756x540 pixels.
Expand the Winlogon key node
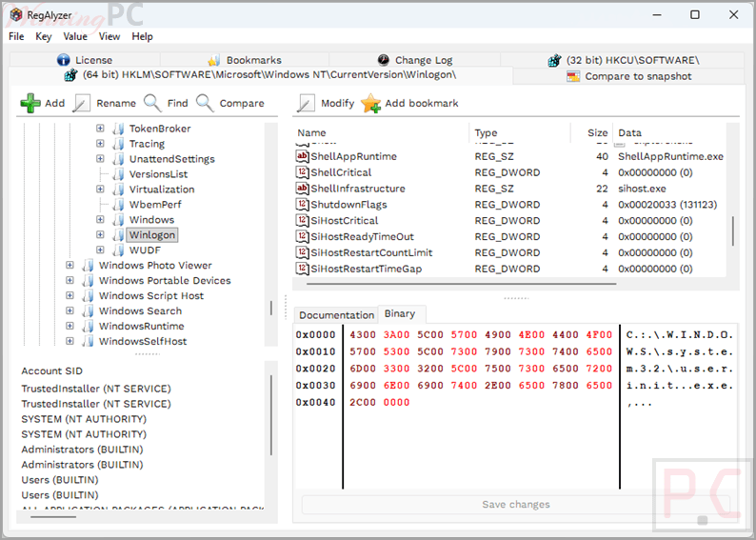(100, 235)
